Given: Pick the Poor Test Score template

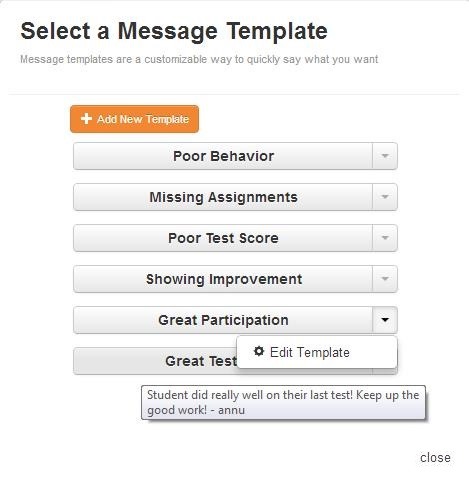Looking at the screenshot, I should click(x=223, y=238).
